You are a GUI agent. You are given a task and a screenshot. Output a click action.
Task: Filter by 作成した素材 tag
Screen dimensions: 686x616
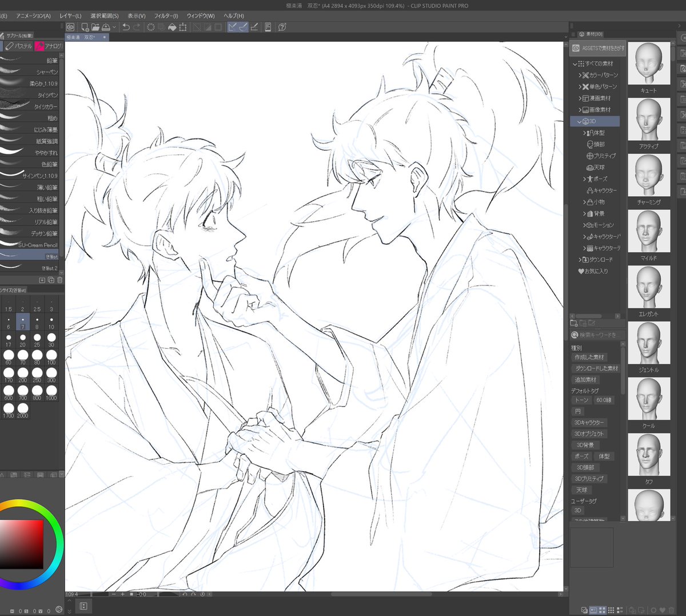tap(589, 357)
